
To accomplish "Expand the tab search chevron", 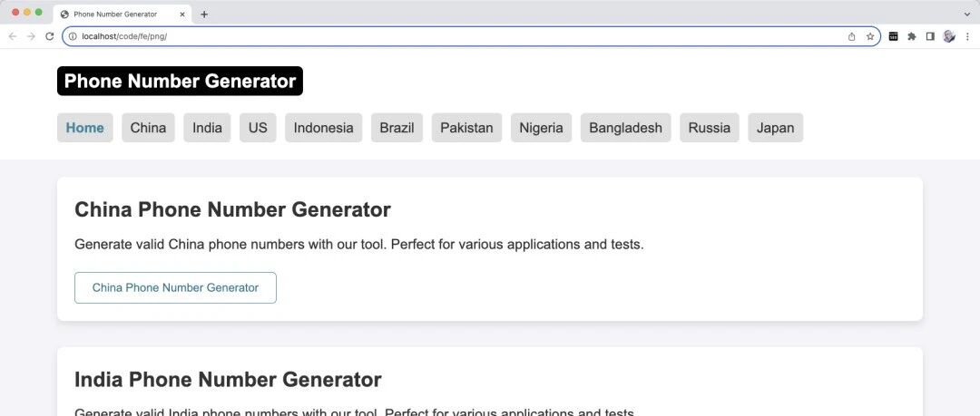I will click(966, 15).
